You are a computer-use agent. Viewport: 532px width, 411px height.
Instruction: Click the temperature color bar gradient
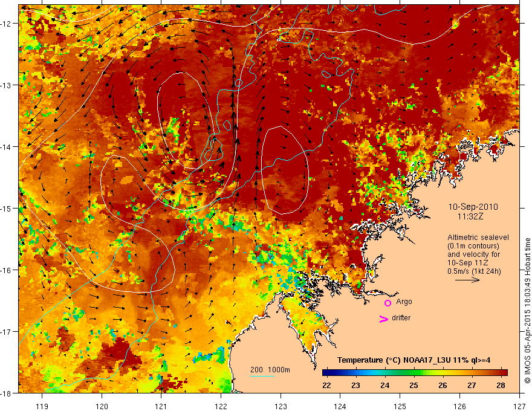click(415, 373)
